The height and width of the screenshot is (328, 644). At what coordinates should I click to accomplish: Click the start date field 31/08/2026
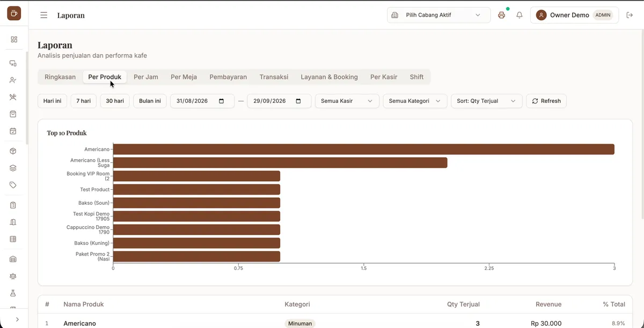pyautogui.click(x=202, y=101)
